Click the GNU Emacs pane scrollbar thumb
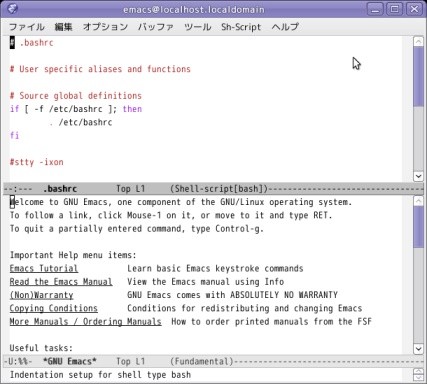This screenshot has width=427, height=384. (x=418, y=227)
